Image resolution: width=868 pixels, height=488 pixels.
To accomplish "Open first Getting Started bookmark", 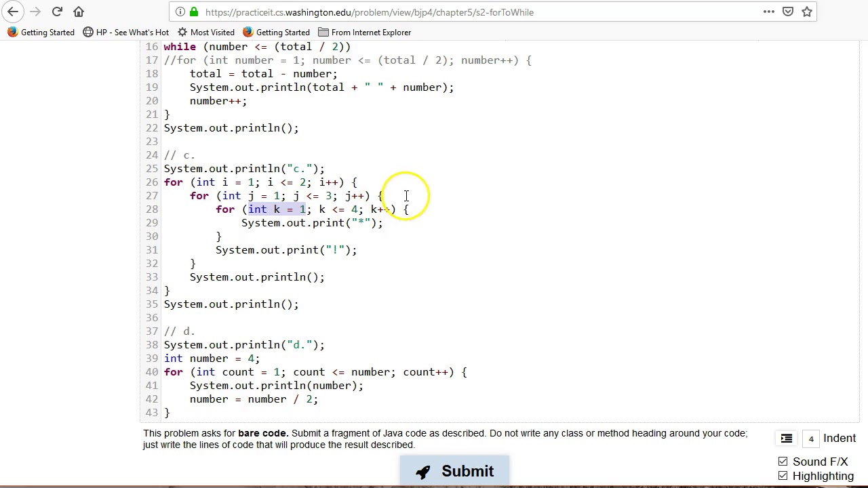I will (x=41, y=32).
